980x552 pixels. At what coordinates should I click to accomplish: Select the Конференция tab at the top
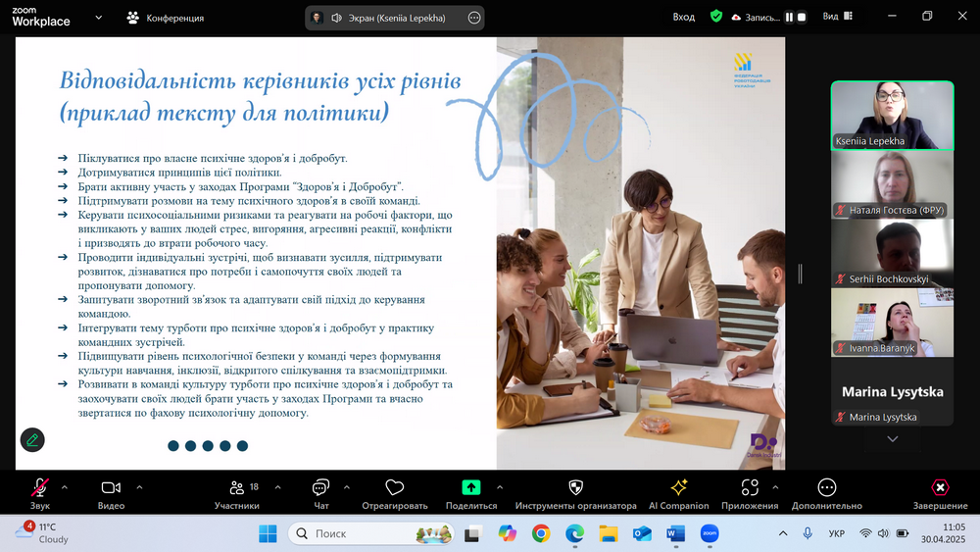(166, 18)
